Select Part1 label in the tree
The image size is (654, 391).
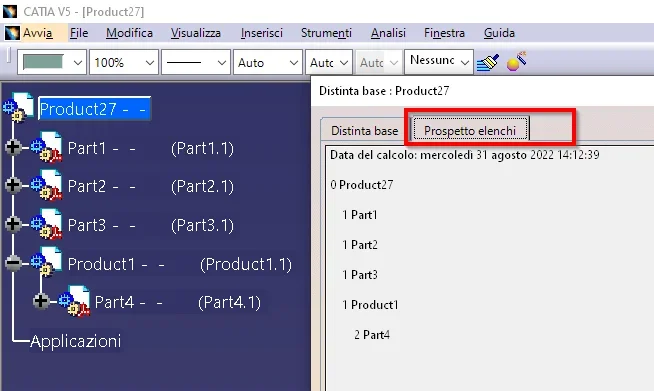pyautogui.click(x=151, y=148)
